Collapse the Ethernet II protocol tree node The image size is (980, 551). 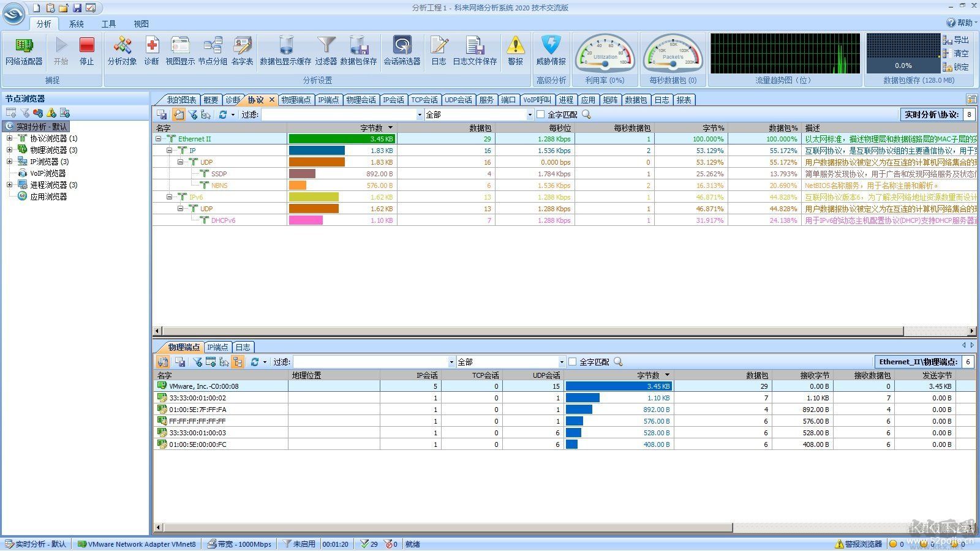(x=159, y=139)
